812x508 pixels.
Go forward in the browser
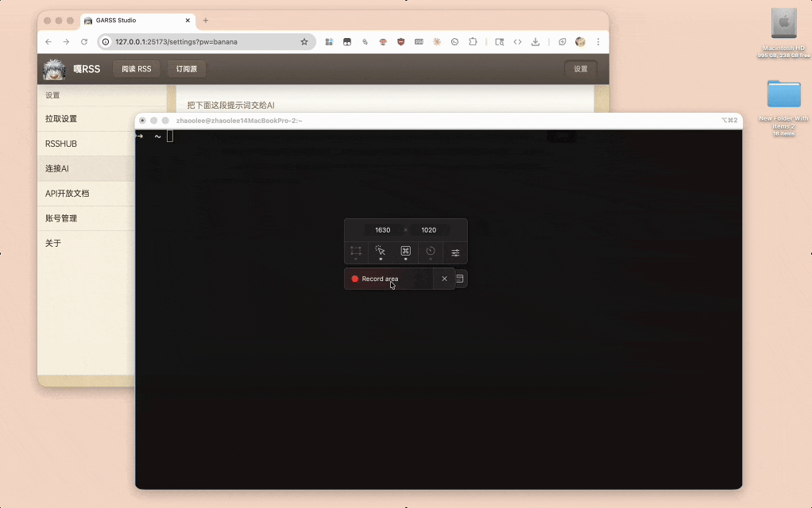(66, 42)
